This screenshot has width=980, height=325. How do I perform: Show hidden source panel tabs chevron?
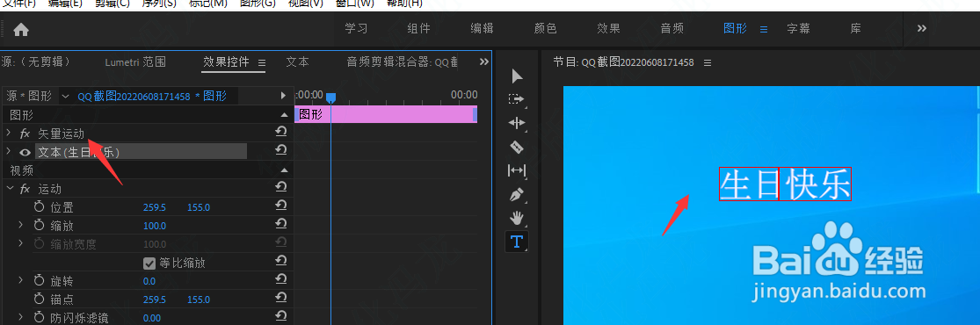[483, 61]
